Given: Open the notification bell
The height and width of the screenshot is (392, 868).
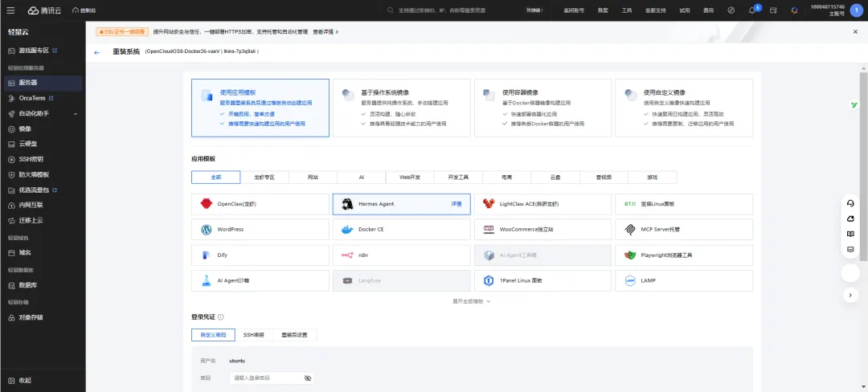Looking at the screenshot, I should point(751,10).
